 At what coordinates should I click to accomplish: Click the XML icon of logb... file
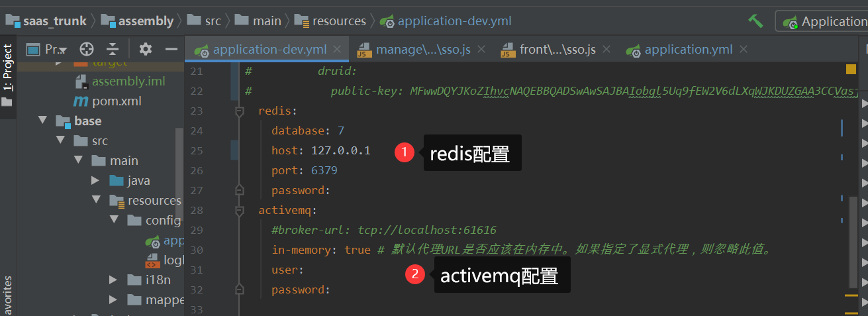(x=152, y=260)
